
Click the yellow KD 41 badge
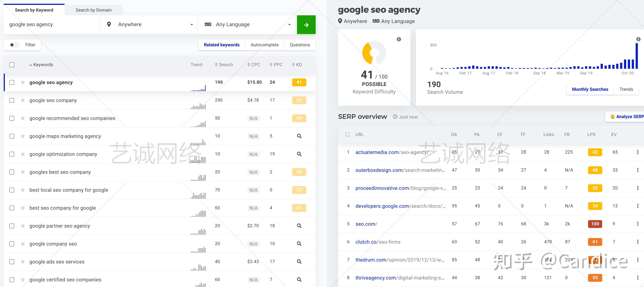click(x=299, y=82)
